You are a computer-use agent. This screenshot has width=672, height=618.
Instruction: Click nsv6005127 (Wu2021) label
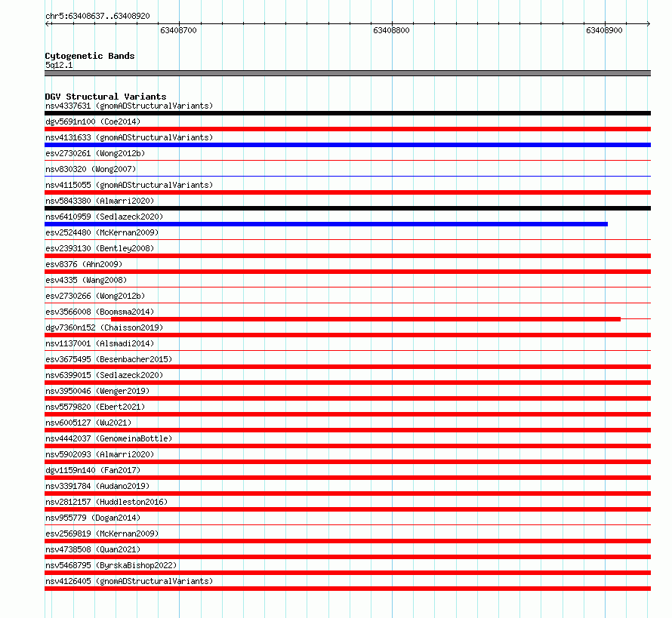tap(88, 423)
